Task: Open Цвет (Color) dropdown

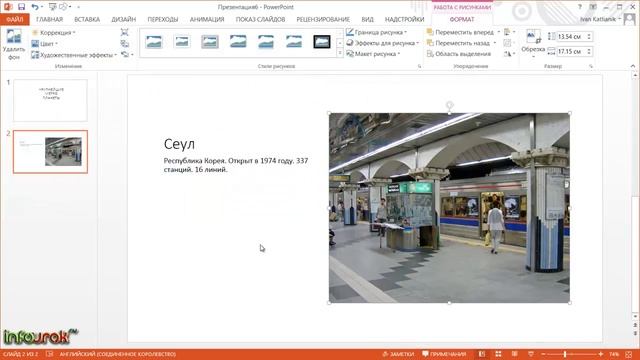Action: coord(45,44)
